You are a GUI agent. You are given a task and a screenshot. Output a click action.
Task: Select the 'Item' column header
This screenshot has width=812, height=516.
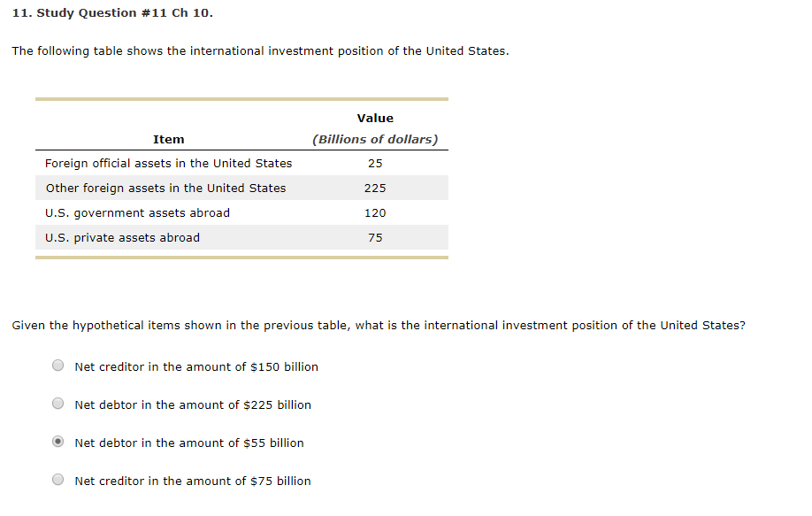[x=168, y=139]
